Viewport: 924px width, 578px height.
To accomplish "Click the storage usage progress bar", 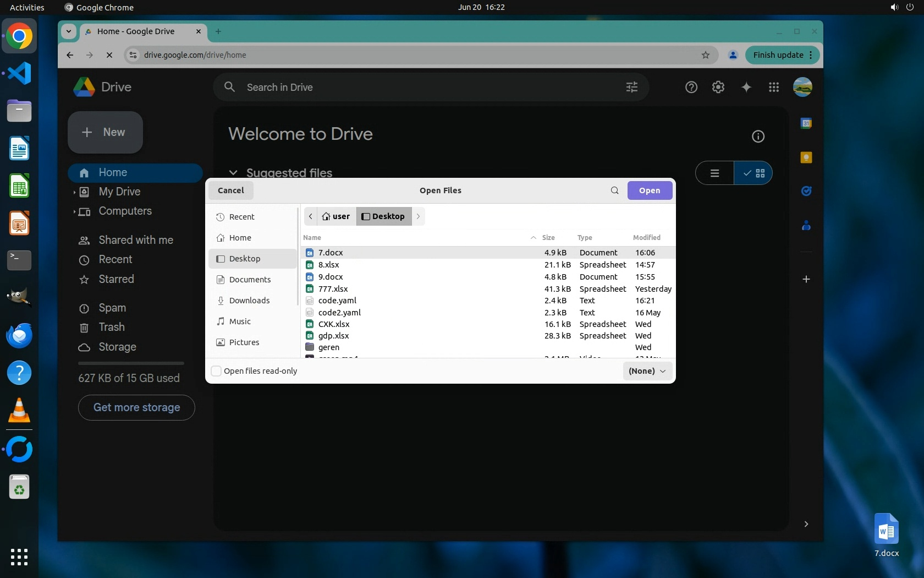I will pyautogui.click(x=131, y=363).
